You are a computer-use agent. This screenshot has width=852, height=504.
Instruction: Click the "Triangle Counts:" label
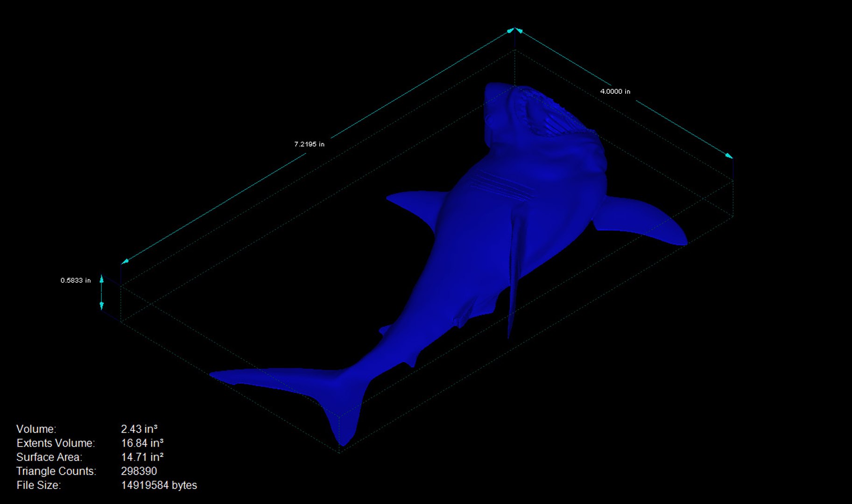point(56,471)
